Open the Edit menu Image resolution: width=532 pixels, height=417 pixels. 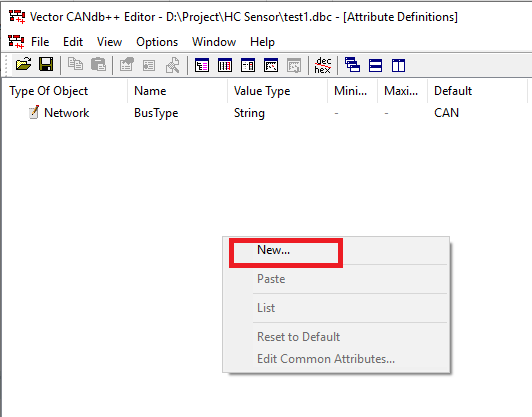coord(73,42)
